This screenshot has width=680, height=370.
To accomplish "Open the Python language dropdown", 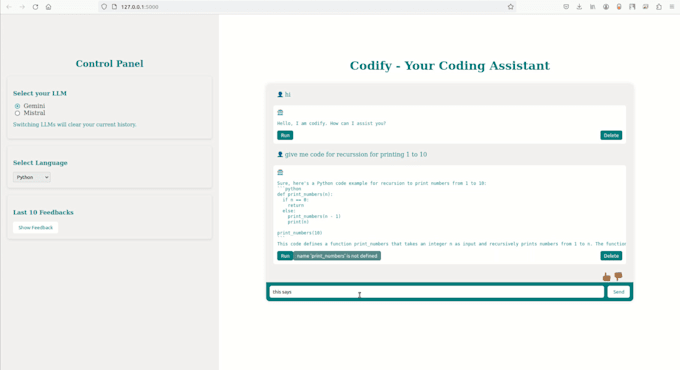I will pyautogui.click(x=32, y=177).
